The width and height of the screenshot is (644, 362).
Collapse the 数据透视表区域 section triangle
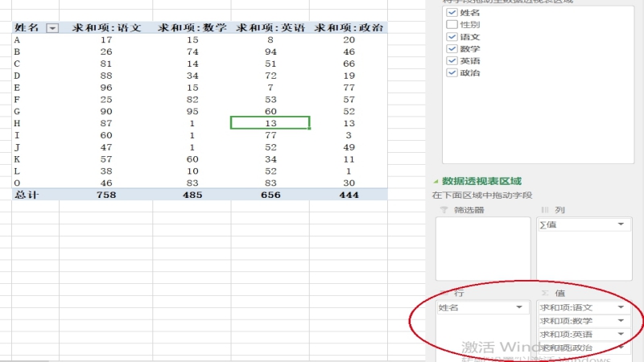point(436,182)
